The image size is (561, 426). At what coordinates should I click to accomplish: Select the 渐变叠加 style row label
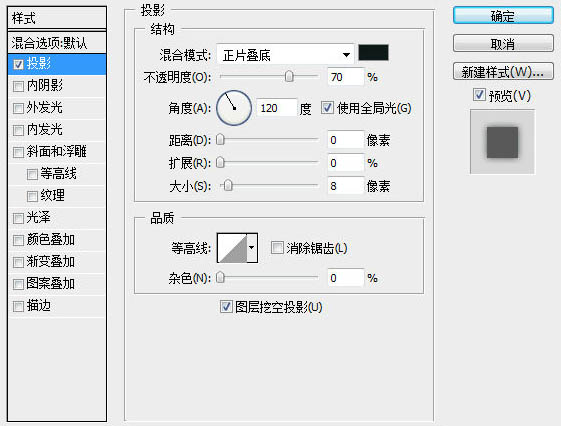click(50, 261)
